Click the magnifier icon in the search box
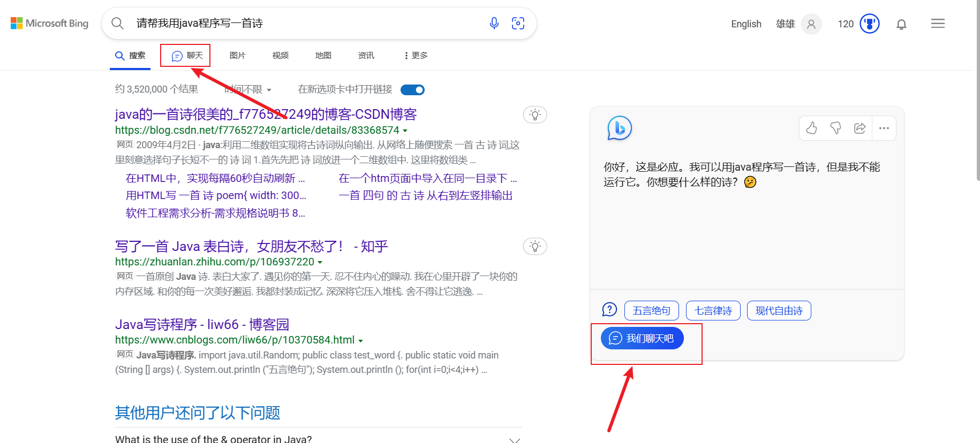This screenshot has height=443, width=980. tap(117, 23)
